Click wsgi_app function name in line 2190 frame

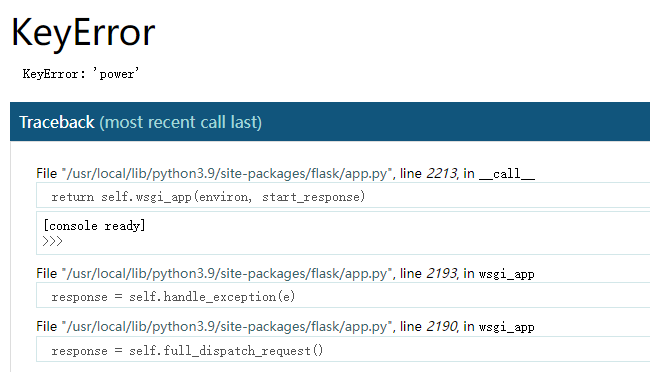tap(507, 327)
